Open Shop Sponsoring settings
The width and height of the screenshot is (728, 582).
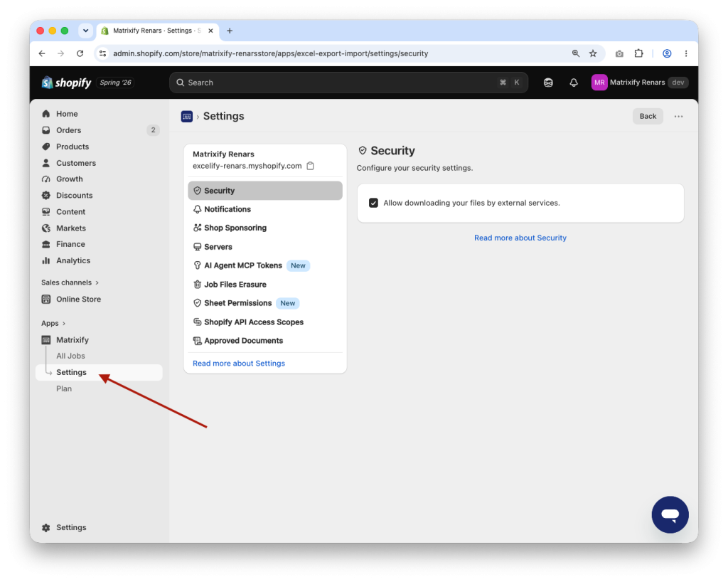265,228
